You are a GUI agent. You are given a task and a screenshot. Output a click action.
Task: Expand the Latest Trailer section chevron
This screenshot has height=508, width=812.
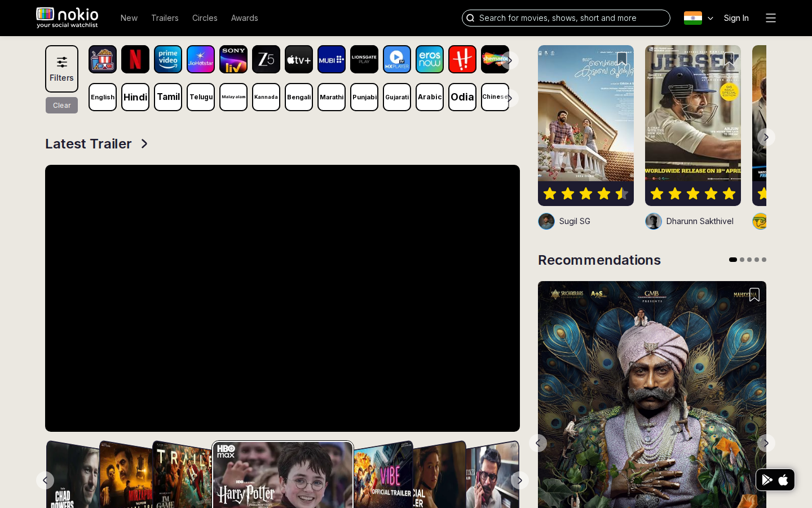tap(144, 144)
